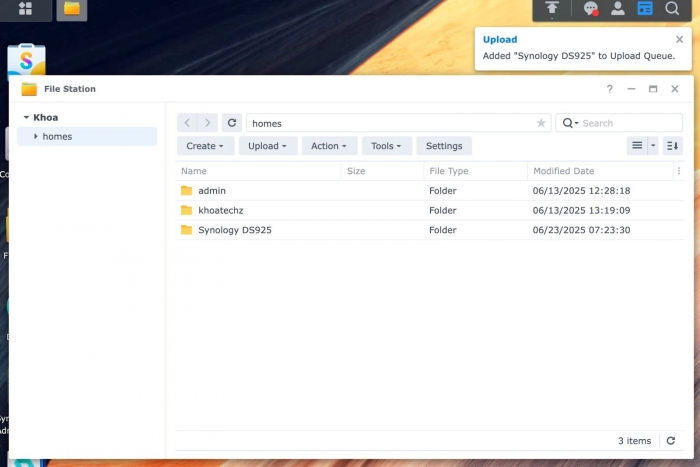
Task: Close the File Station window
Action: [x=675, y=89]
